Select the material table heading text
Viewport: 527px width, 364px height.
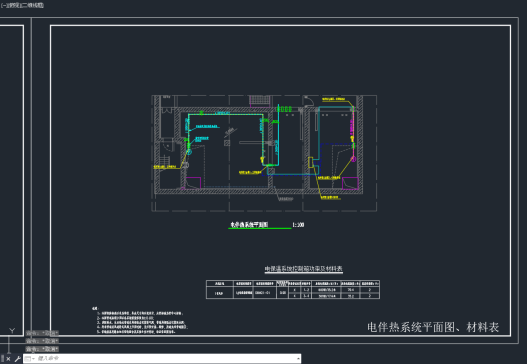point(303,269)
